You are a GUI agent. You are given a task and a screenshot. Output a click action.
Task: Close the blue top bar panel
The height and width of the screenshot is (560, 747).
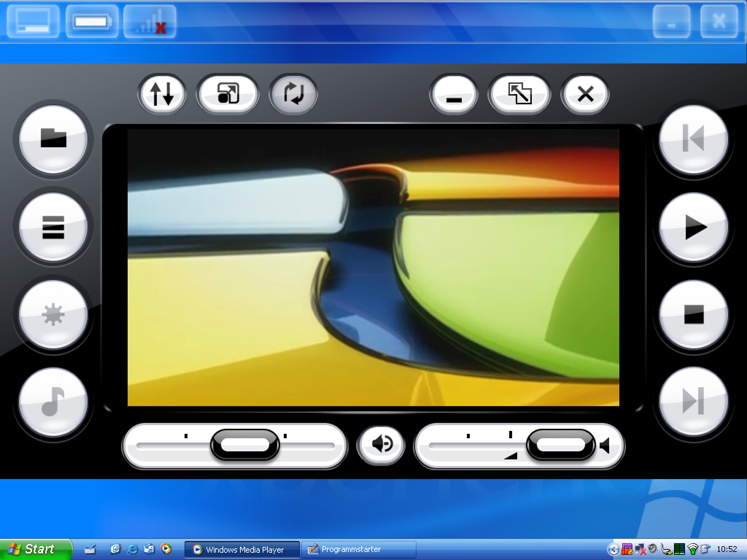tap(719, 21)
